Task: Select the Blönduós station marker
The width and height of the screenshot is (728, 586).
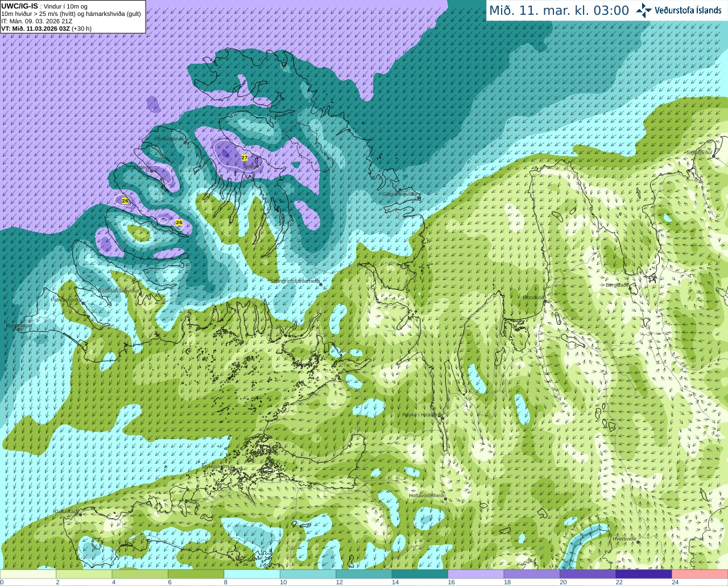Action: [544, 301]
